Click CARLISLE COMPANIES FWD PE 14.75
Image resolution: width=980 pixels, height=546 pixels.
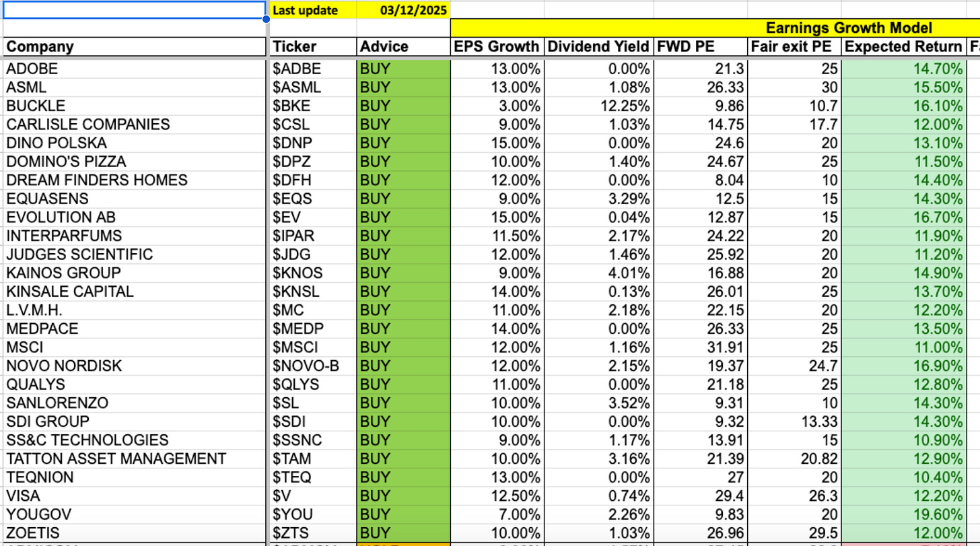point(700,125)
